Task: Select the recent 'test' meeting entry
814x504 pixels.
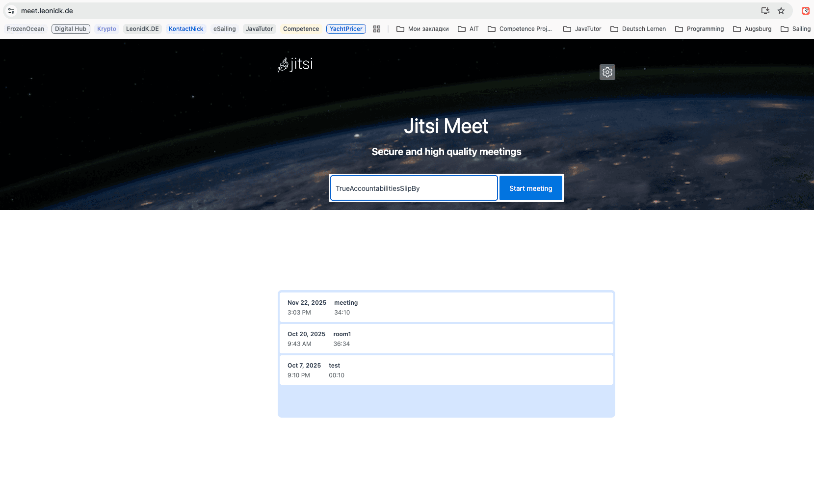Action: pos(446,370)
